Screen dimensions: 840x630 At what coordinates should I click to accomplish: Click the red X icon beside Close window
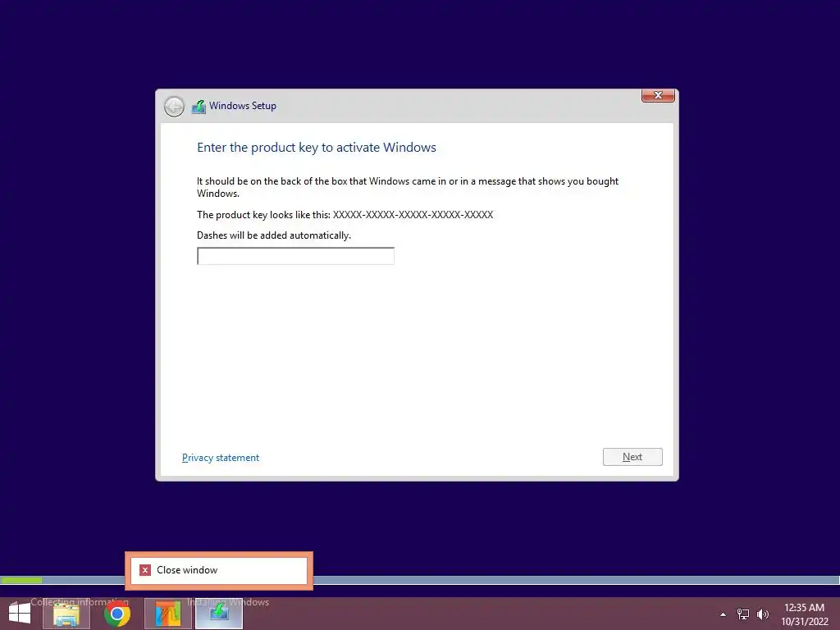click(145, 571)
